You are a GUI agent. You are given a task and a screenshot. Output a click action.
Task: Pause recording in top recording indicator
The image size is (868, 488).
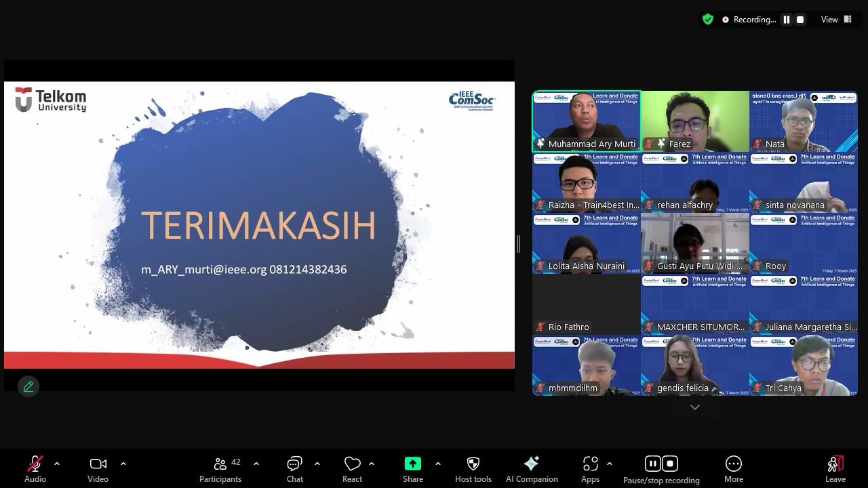787,20
